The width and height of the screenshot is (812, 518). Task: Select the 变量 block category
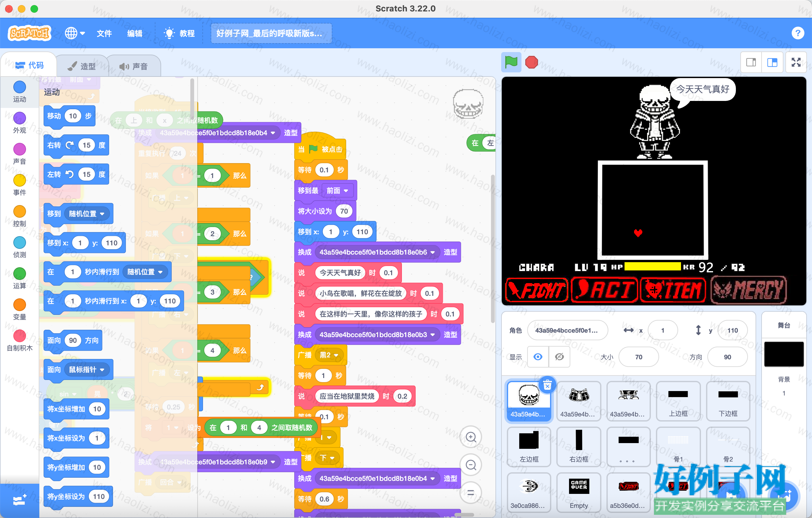pyautogui.click(x=20, y=309)
